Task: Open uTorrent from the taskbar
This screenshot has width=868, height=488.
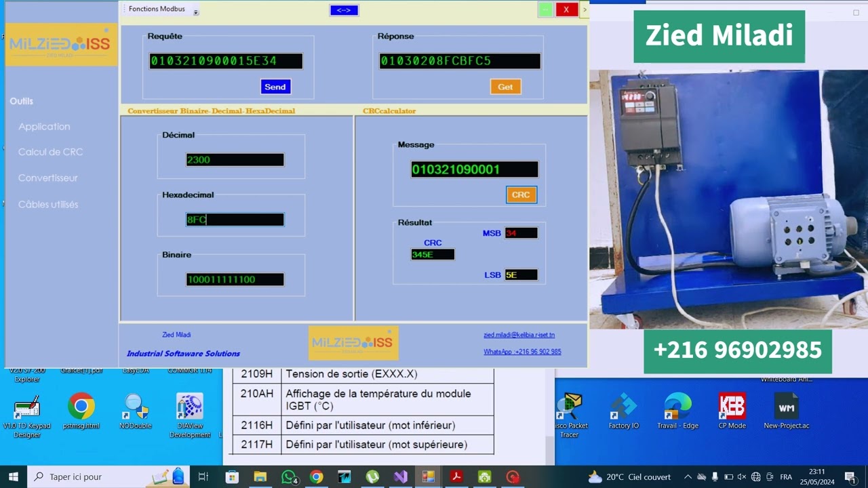Action: pos(372,476)
